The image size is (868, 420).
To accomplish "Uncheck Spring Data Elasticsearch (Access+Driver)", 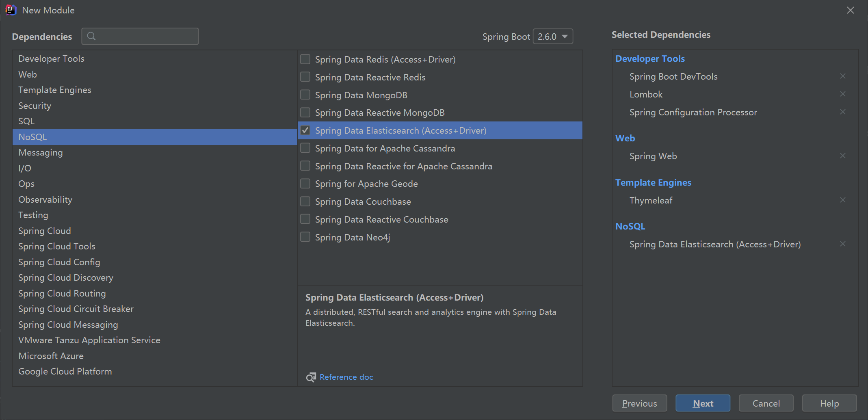I will click(305, 130).
